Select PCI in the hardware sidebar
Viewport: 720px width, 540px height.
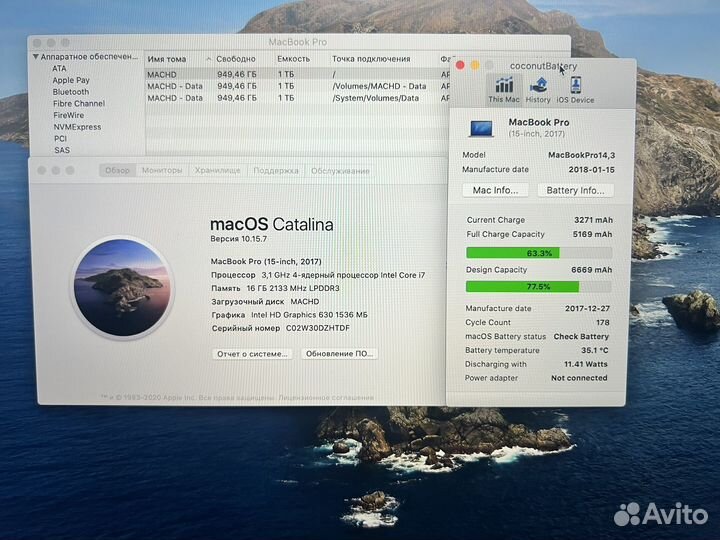pyautogui.click(x=60, y=139)
